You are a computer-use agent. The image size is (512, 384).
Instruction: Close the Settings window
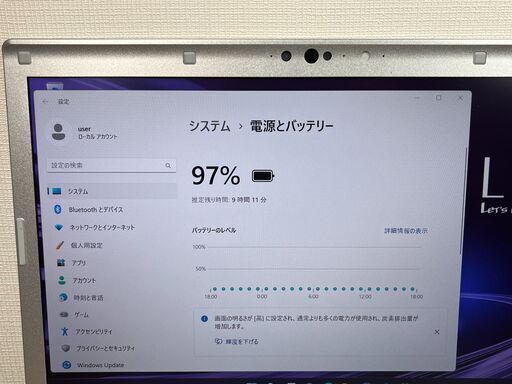click(460, 98)
